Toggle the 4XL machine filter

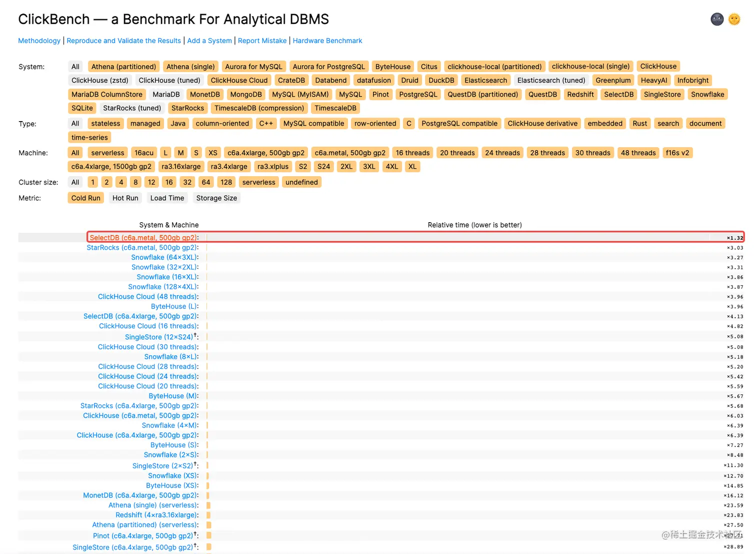pyautogui.click(x=392, y=167)
